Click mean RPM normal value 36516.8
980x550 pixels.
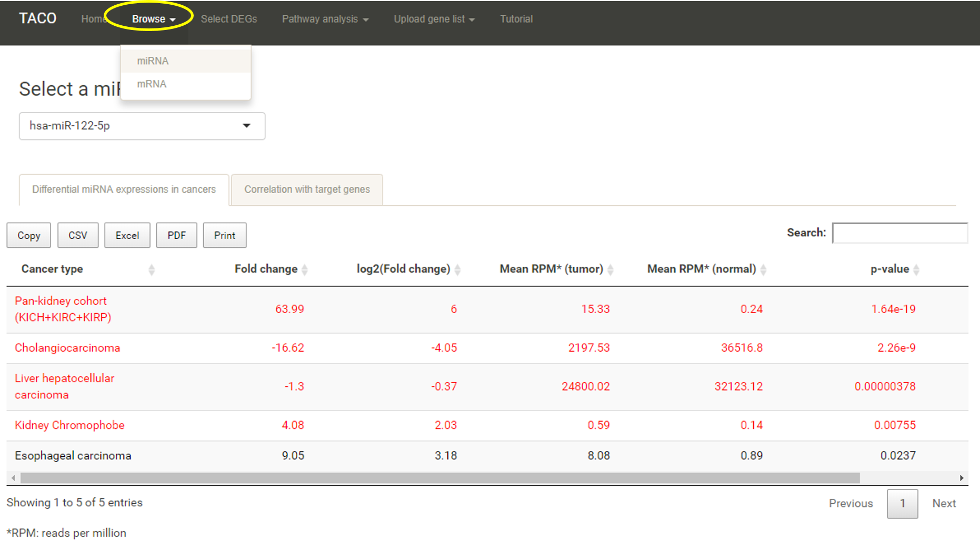pos(742,348)
